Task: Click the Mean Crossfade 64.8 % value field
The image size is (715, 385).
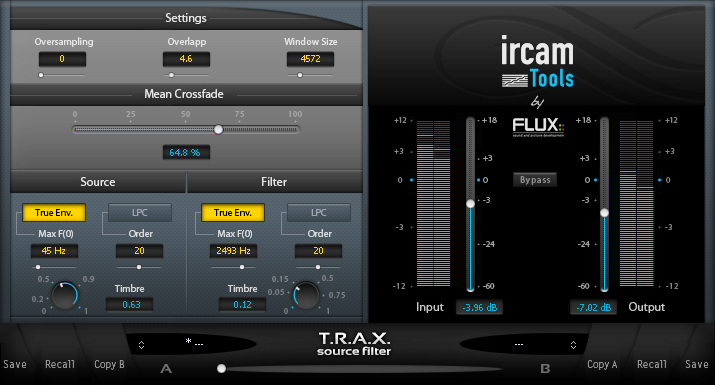Action: pyautogui.click(x=186, y=152)
